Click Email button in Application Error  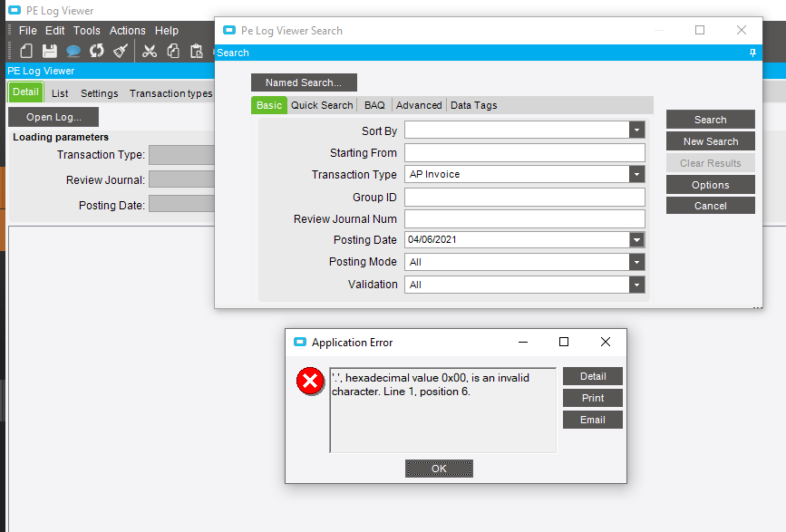593,420
